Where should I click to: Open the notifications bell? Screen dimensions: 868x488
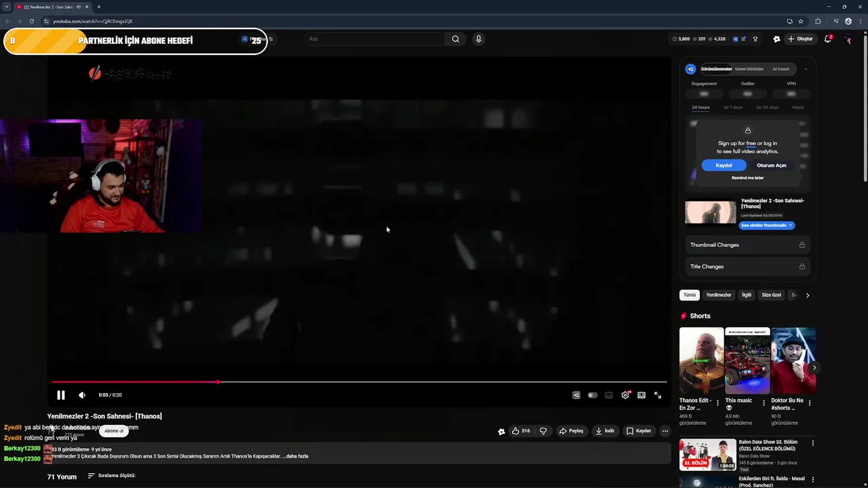click(828, 39)
